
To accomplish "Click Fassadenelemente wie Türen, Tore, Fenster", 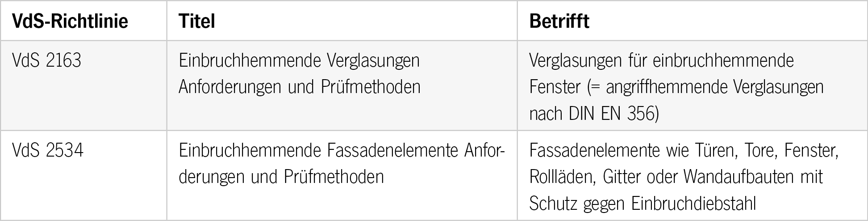I will click(684, 150).
